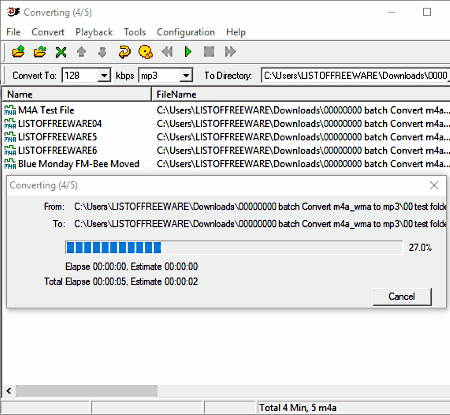Open the Tools menu

[135, 32]
